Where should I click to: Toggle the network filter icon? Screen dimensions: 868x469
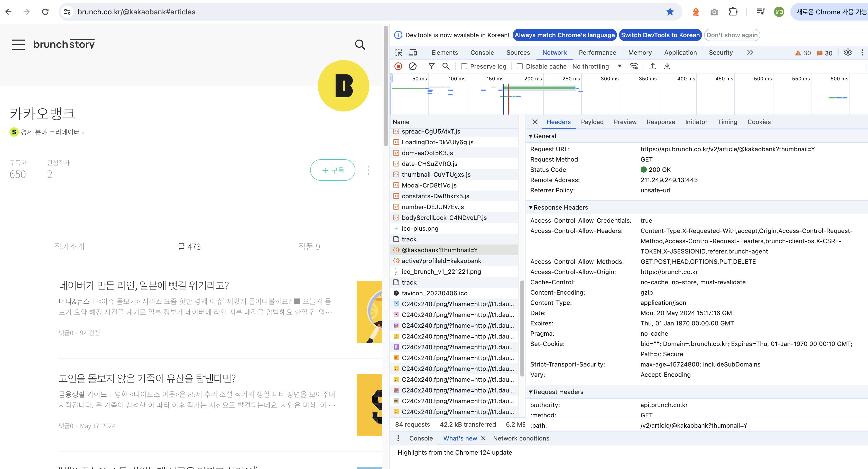point(431,66)
